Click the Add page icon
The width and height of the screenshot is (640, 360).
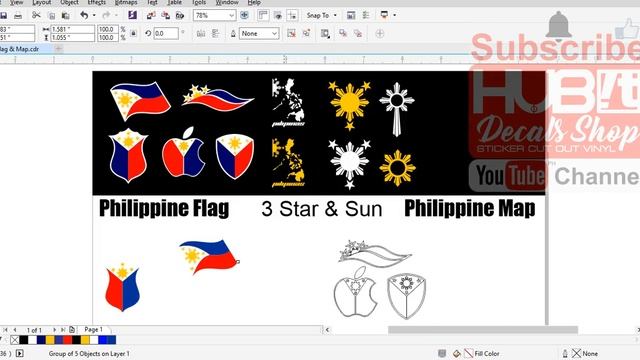click(72, 329)
